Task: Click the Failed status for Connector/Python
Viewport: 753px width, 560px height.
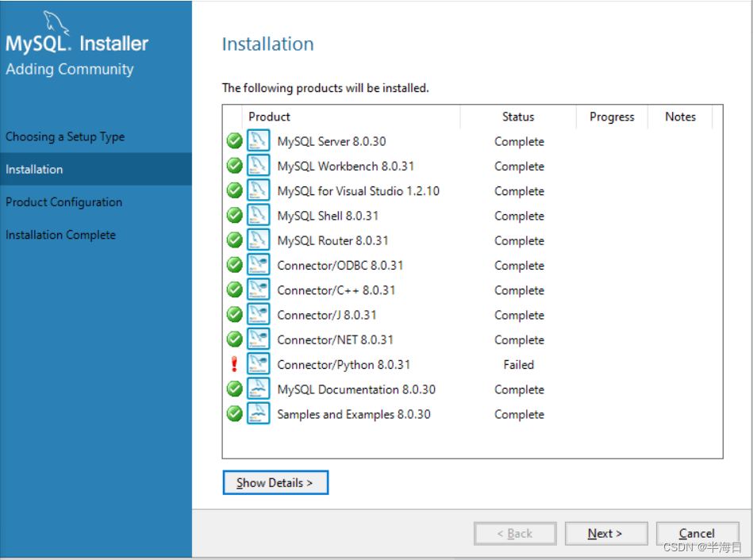Action: pos(519,365)
